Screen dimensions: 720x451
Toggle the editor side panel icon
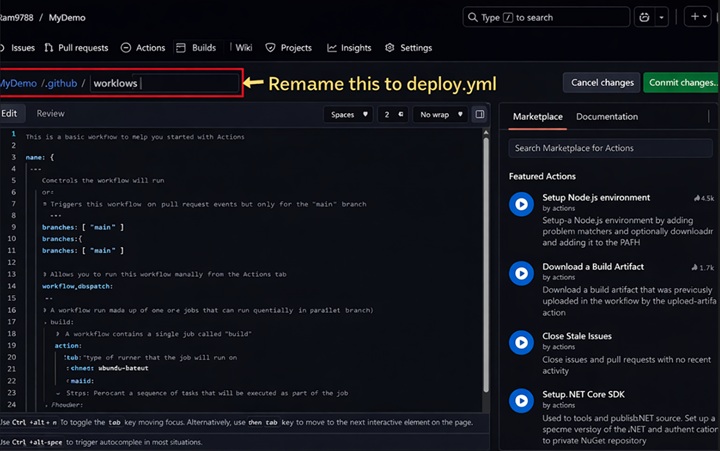coord(480,114)
